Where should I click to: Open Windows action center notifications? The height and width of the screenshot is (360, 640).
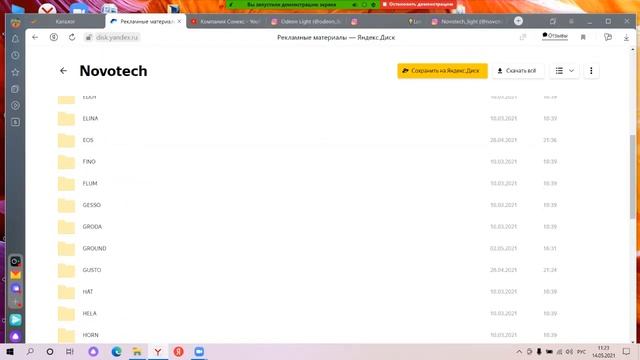coord(627,351)
